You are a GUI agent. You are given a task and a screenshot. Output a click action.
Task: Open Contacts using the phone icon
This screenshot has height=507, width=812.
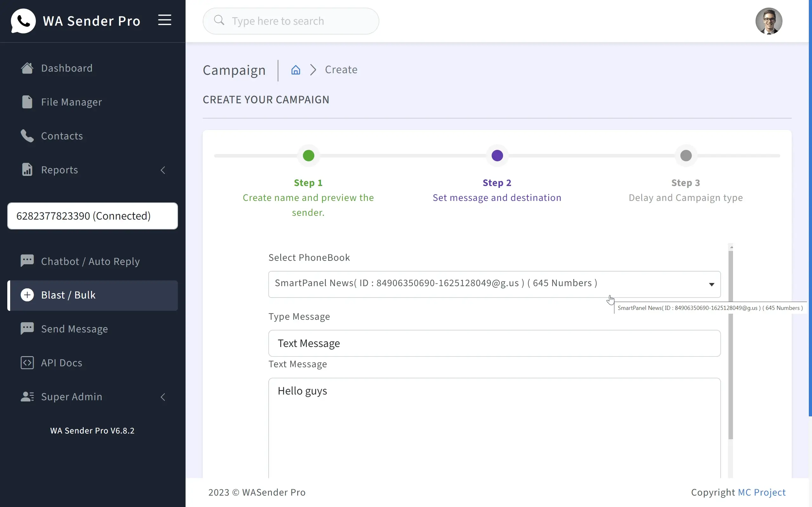click(x=27, y=136)
